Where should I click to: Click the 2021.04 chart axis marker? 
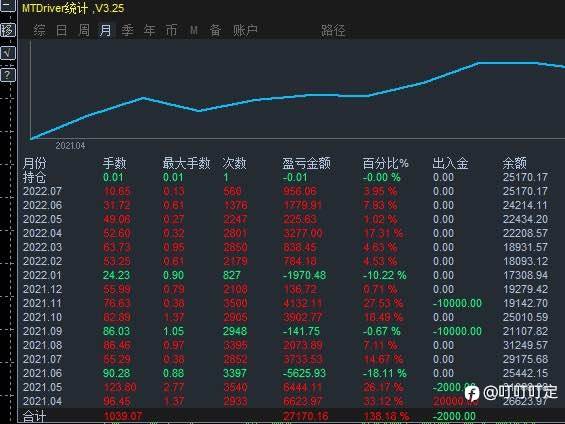pyautogui.click(x=70, y=146)
